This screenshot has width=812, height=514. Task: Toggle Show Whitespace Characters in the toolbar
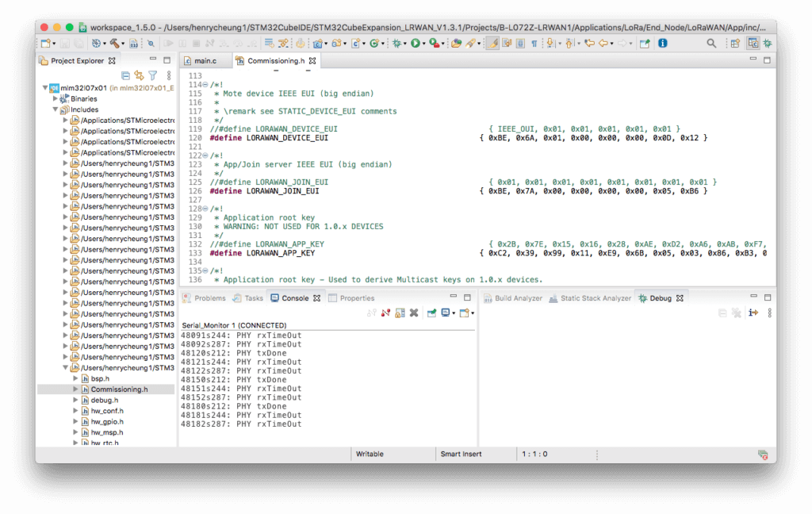(534, 44)
